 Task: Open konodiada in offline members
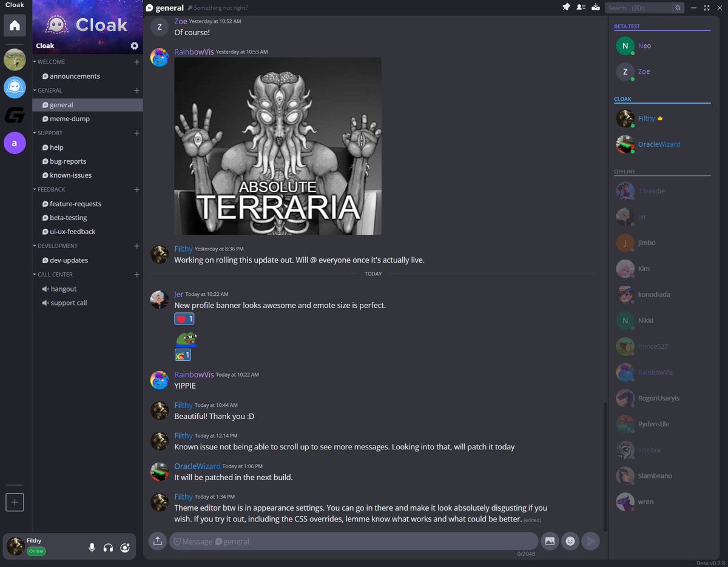tap(663, 295)
